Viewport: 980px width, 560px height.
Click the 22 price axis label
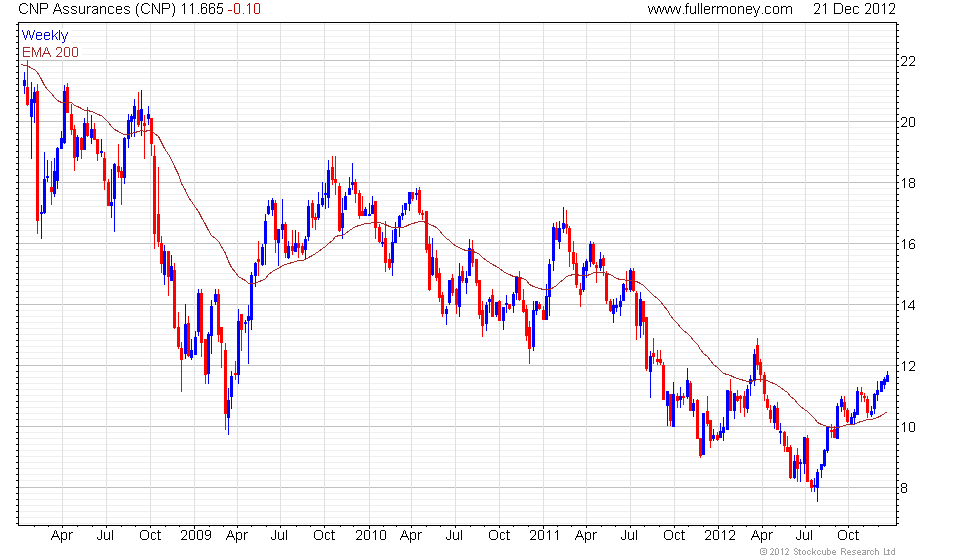[x=908, y=61]
